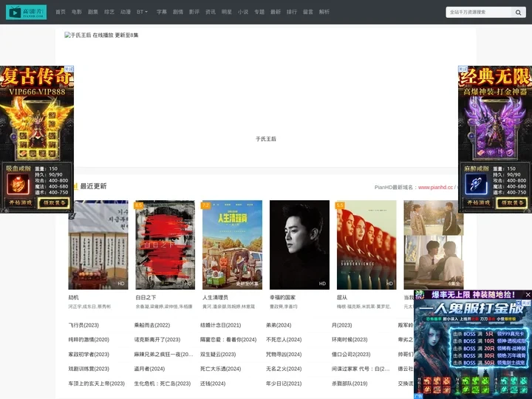Open 纯粹的激情(2020) from the list
The height and width of the screenshot is (399, 532).
click(89, 340)
